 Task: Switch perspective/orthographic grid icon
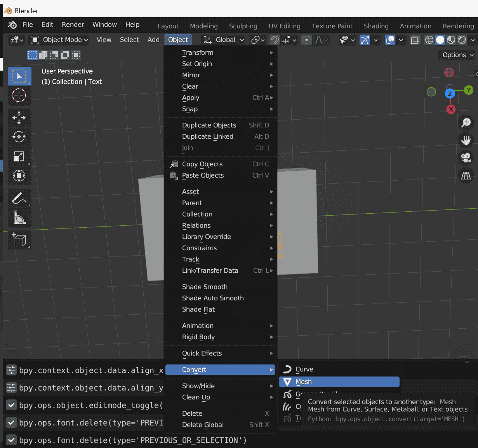pyautogui.click(x=466, y=176)
